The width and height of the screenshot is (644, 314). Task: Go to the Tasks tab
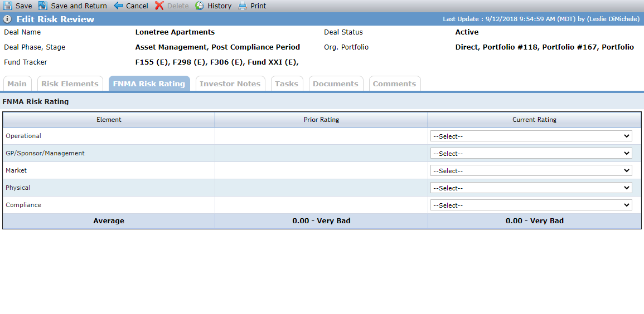tap(287, 84)
